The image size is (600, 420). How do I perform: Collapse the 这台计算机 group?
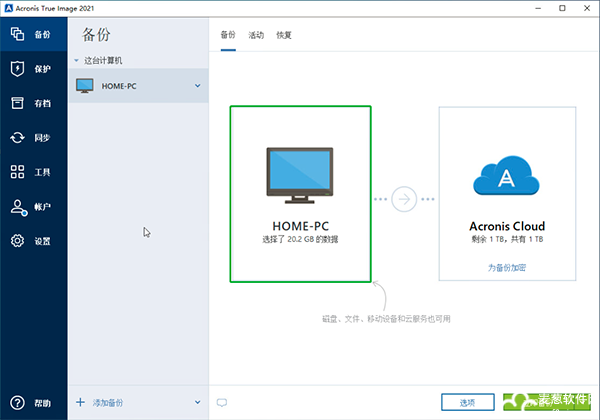click(77, 61)
